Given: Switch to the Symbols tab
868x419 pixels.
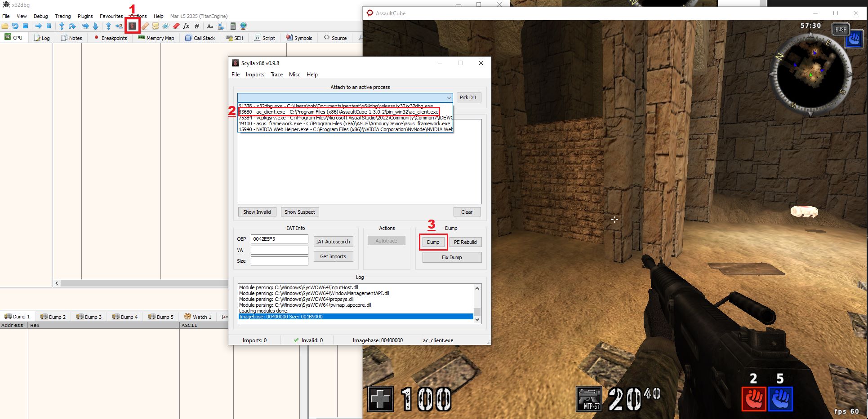Looking at the screenshot, I should pos(299,38).
